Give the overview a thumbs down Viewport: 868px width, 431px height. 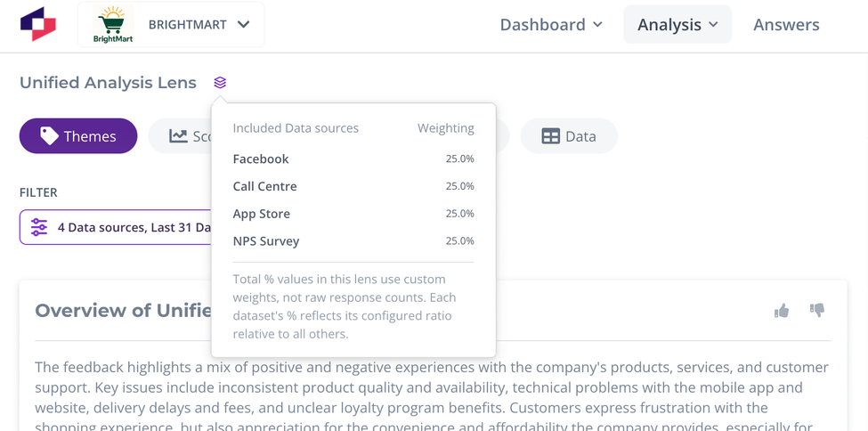point(817,310)
